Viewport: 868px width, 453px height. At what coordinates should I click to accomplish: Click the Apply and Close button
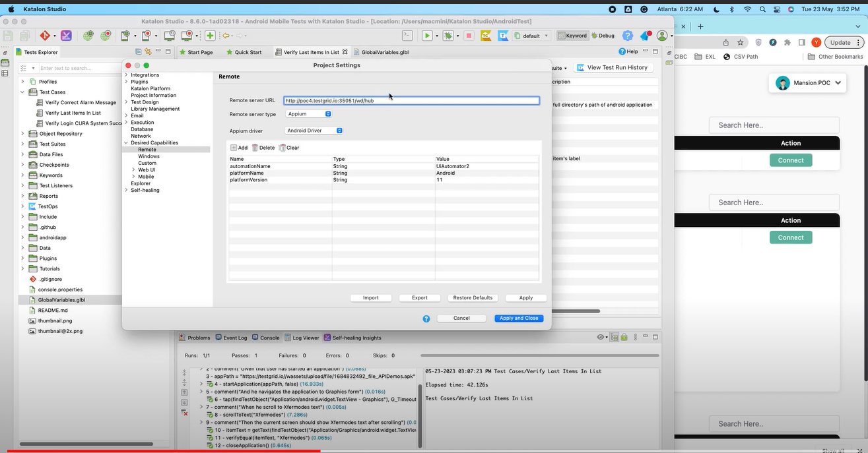(x=519, y=318)
